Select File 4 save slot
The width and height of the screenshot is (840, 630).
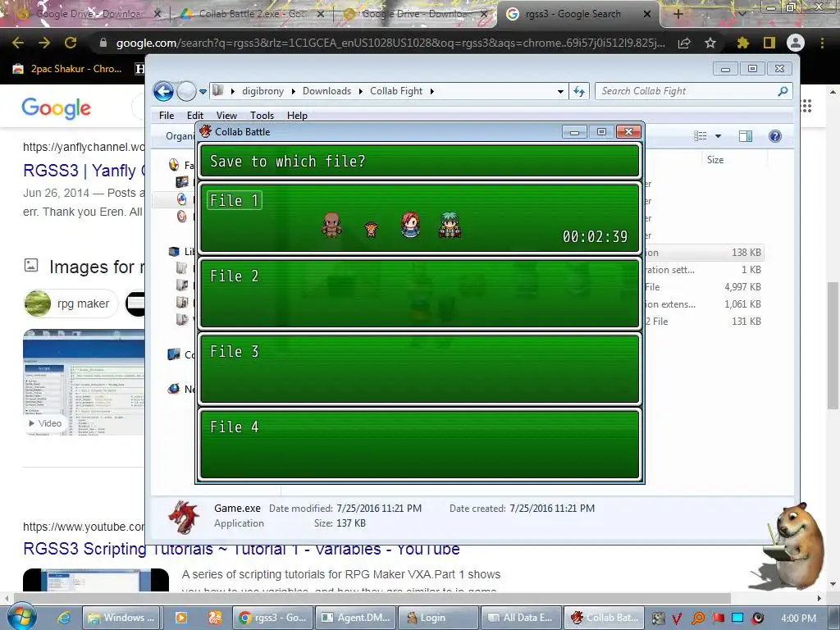(x=419, y=444)
